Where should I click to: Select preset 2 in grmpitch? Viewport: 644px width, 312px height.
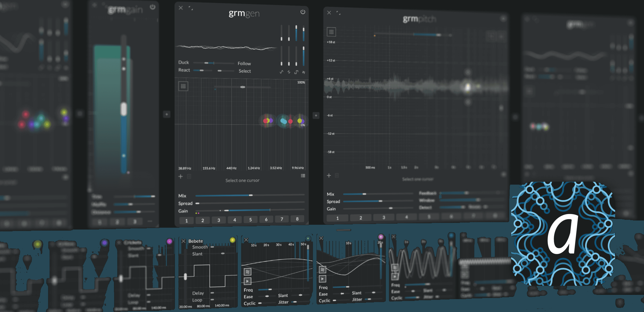point(361,218)
